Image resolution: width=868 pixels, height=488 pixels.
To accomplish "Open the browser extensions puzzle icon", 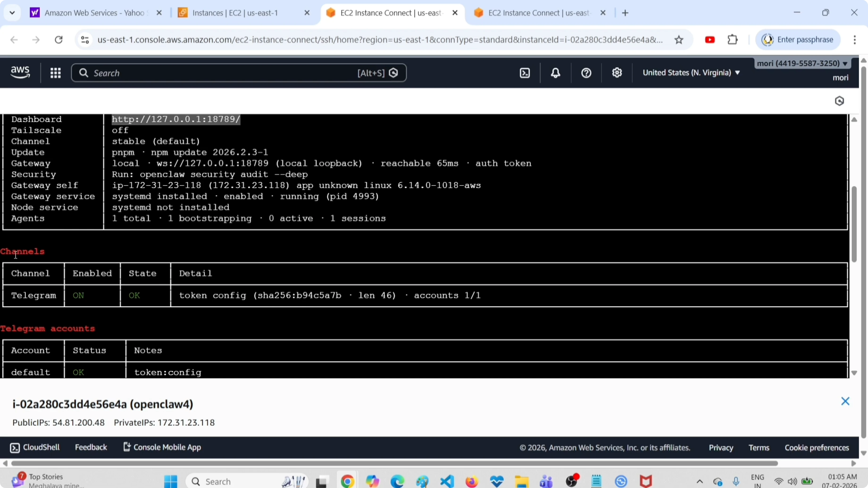I will (x=733, y=39).
